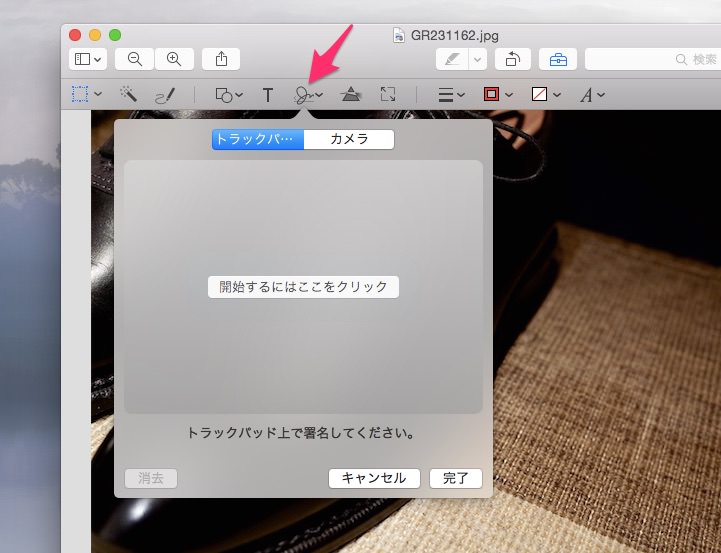Toggle the Markup toolbox button
Viewport: 721px width, 553px height.
[x=558, y=59]
